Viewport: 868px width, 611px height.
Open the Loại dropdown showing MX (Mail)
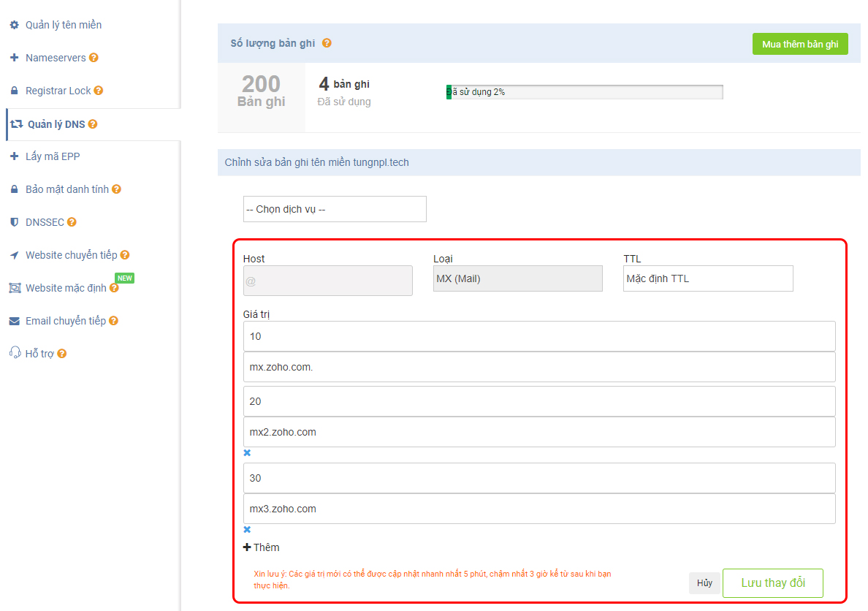517,278
